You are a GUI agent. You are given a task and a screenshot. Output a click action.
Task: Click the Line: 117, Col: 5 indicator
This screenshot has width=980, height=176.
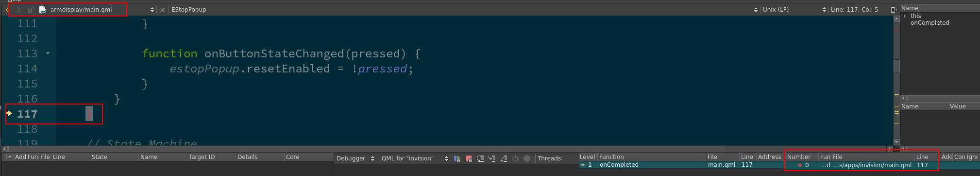[x=854, y=10]
